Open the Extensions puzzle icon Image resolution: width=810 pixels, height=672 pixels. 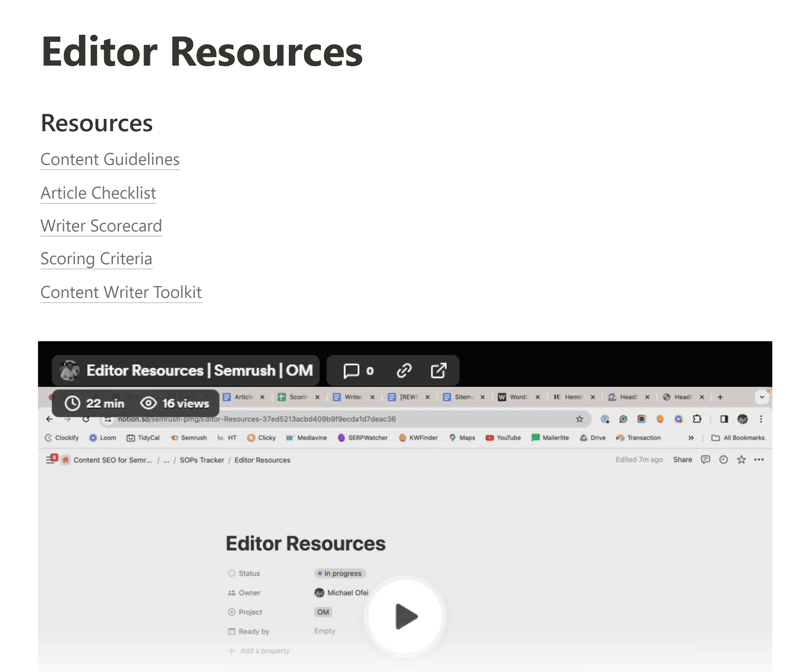tap(697, 419)
